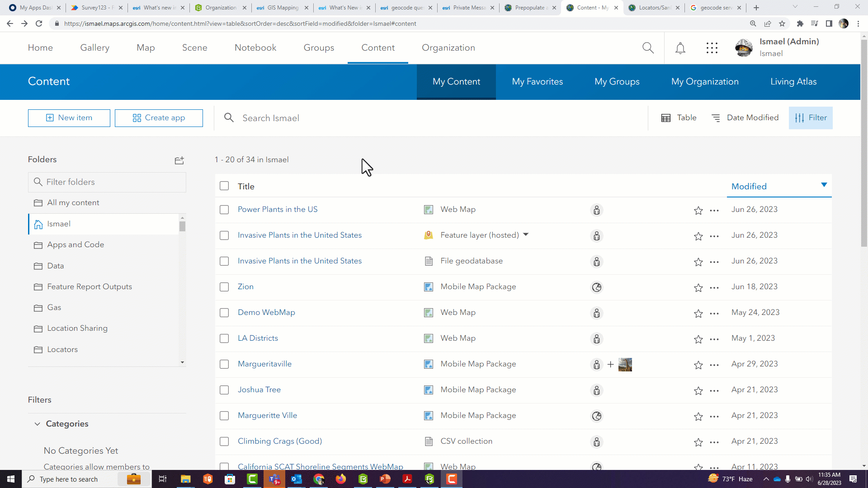Select all items with the Title checkbox
Screen dimensions: 868x488
[224, 186]
